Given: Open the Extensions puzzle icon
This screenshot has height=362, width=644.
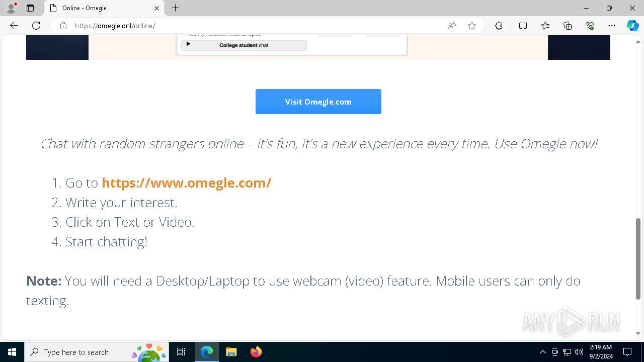Looking at the screenshot, I should click(499, 26).
